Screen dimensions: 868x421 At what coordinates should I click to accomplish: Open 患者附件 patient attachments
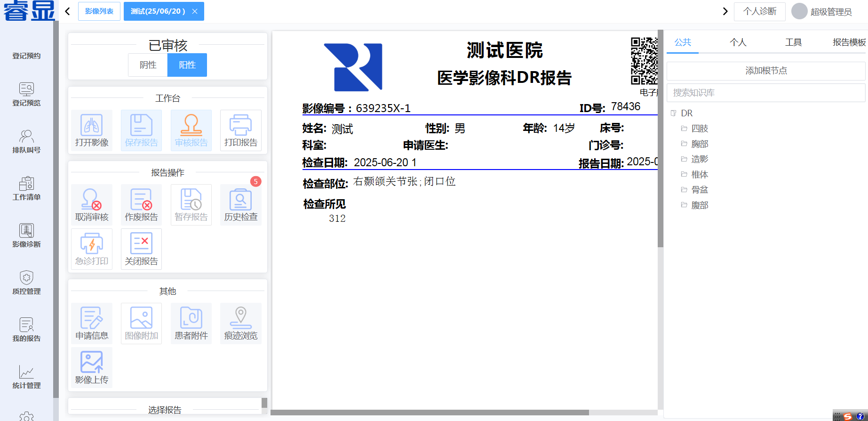click(x=191, y=323)
